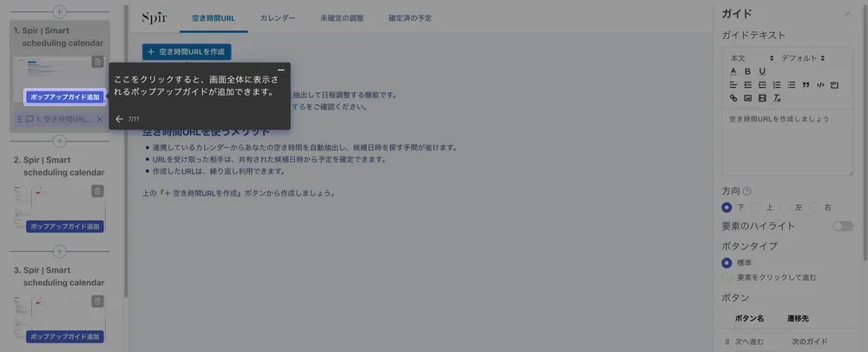
Task: Select direction 下 radio button
Action: (727, 208)
